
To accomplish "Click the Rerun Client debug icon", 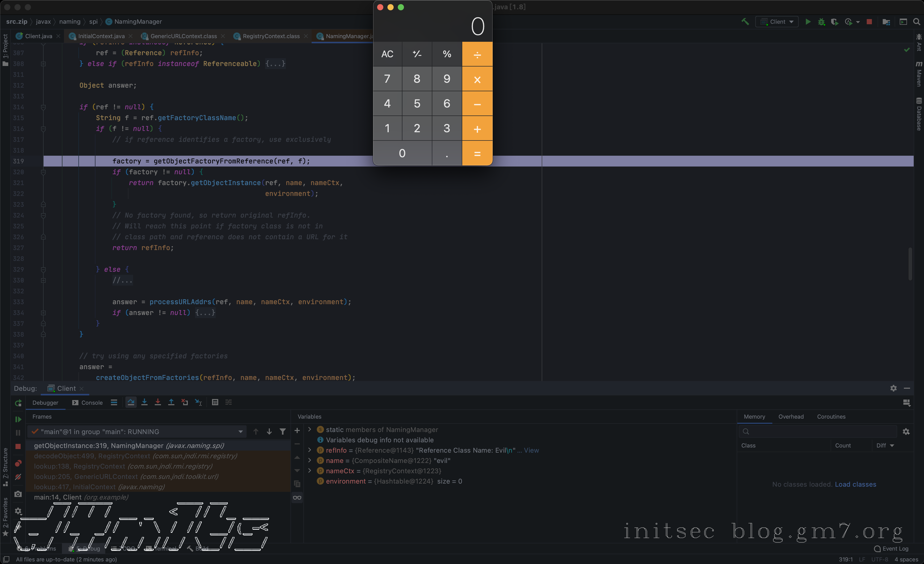I will 18,403.
